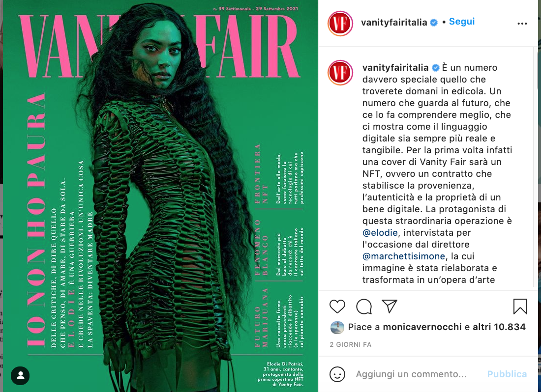The height and width of the screenshot is (392, 541).
Task: Open the @elodie mention link
Action: pos(380,233)
